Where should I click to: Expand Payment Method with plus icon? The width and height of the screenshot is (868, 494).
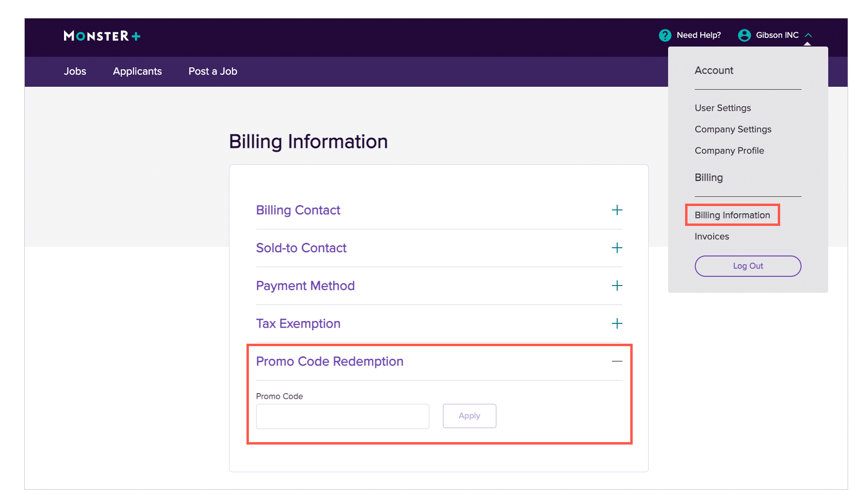pyautogui.click(x=617, y=286)
